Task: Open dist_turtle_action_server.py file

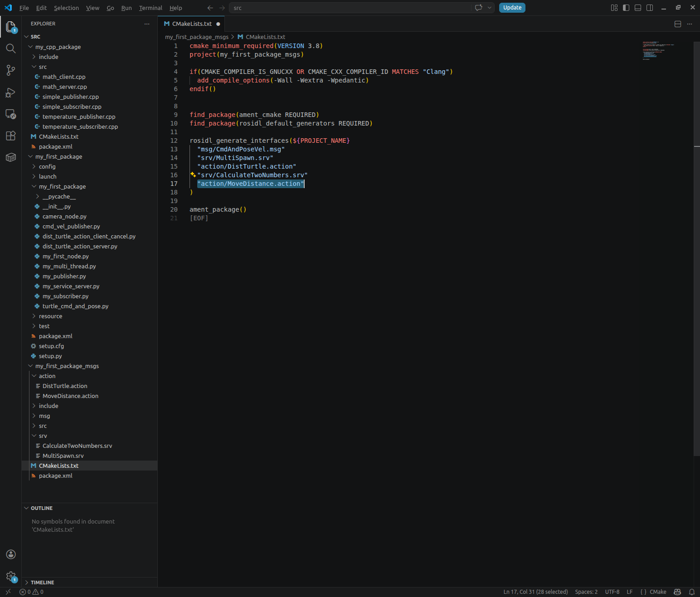Action: [x=80, y=246]
